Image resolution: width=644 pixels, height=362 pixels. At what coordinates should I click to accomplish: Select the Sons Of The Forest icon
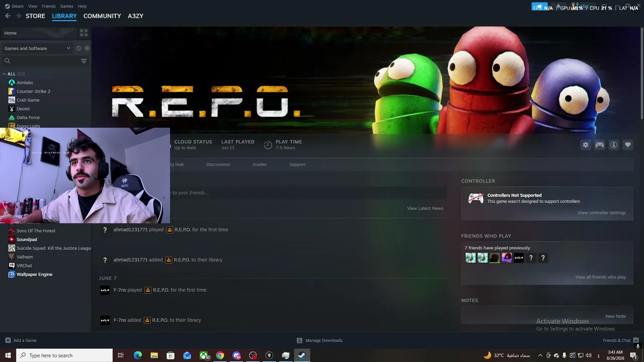(12, 231)
